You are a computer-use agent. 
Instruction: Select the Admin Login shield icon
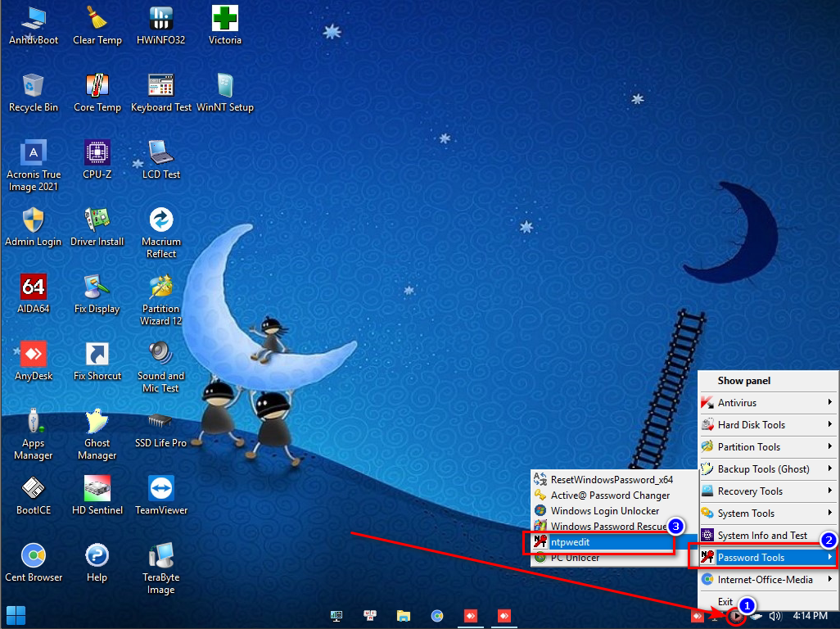(34, 227)
